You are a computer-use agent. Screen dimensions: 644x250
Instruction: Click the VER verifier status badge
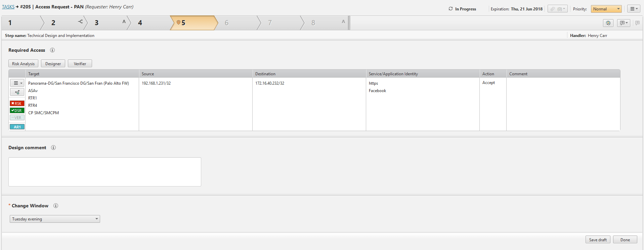17,118
